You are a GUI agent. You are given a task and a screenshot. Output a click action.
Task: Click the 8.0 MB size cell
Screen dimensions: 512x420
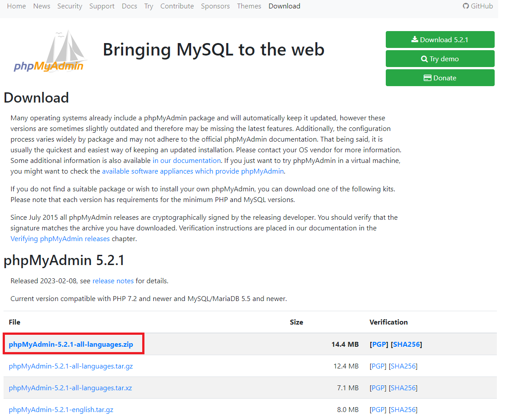(x=348, y=409)
